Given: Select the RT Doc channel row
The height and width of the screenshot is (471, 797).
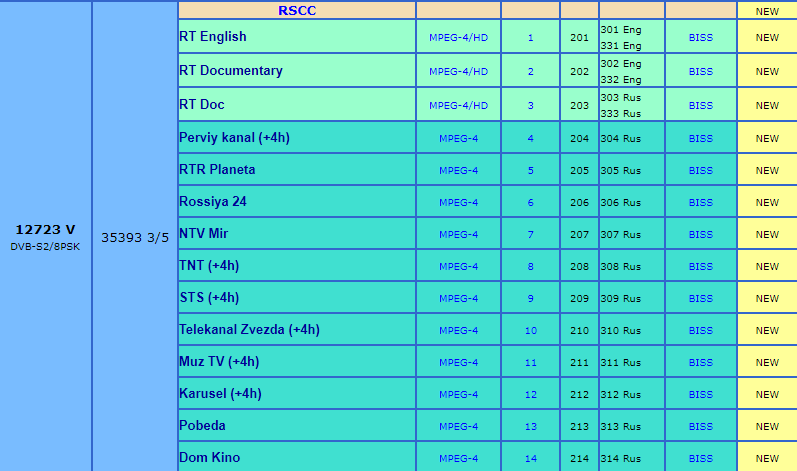Looking at the screenshot, I should pos(202,105).
